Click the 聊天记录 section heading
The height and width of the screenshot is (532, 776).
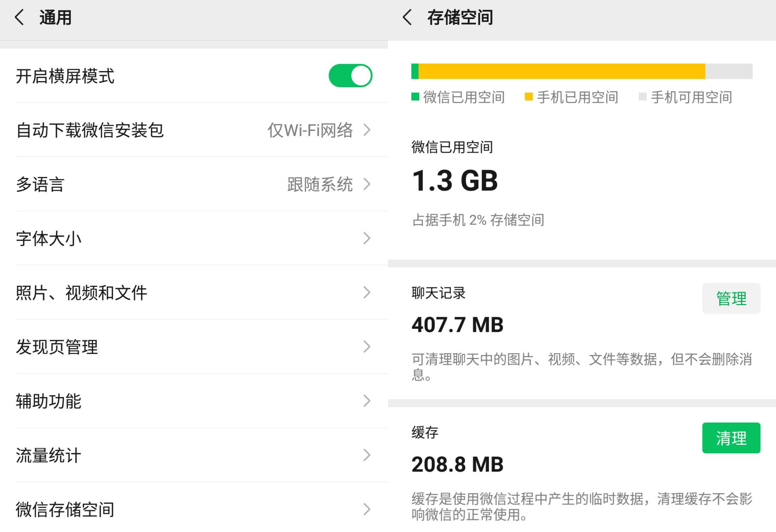click(x=438, y=293)
